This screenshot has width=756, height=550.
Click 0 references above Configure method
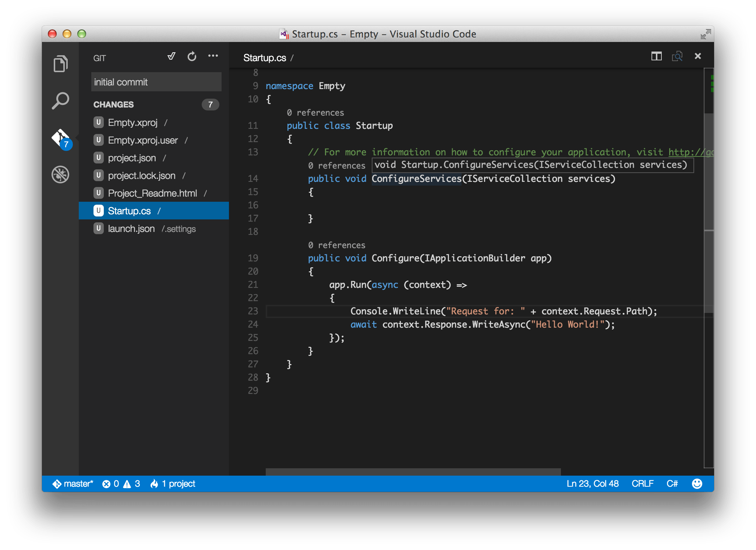337,245
